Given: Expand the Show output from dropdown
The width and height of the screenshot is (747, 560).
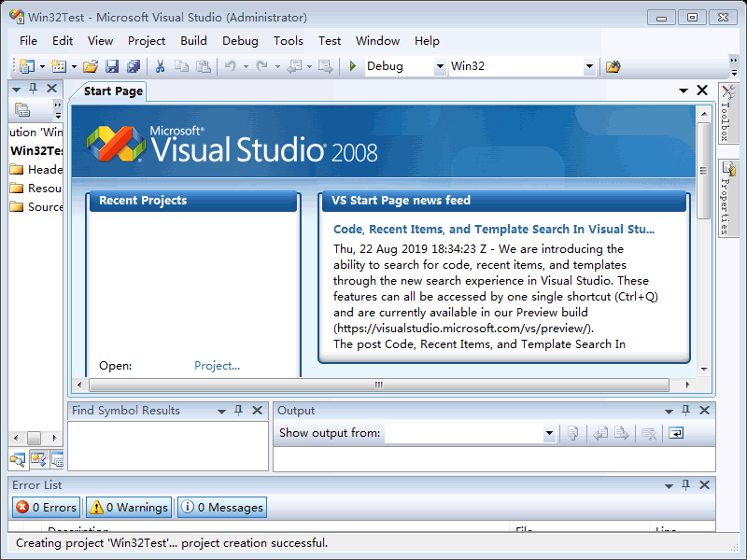Looking at the screenshot, I should 549,433.
